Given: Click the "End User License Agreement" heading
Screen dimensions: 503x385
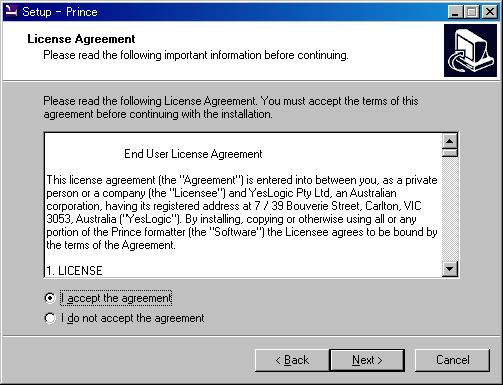Looking at the screenshot, I should (193, 154).
